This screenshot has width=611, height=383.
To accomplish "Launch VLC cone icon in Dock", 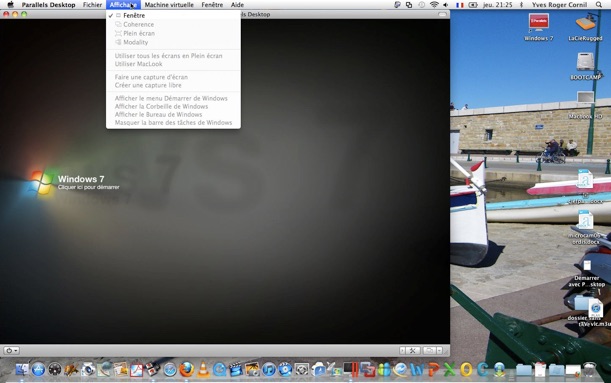I will coord(203,369).
